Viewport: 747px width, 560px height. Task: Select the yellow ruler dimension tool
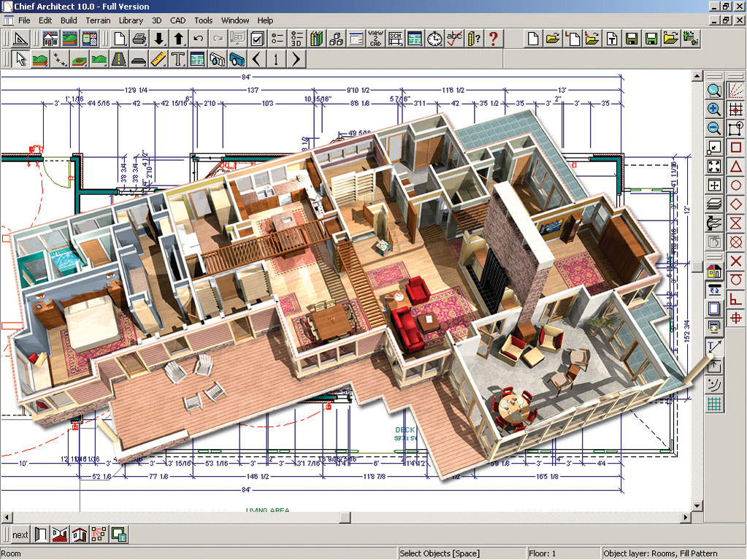[158, 60]
